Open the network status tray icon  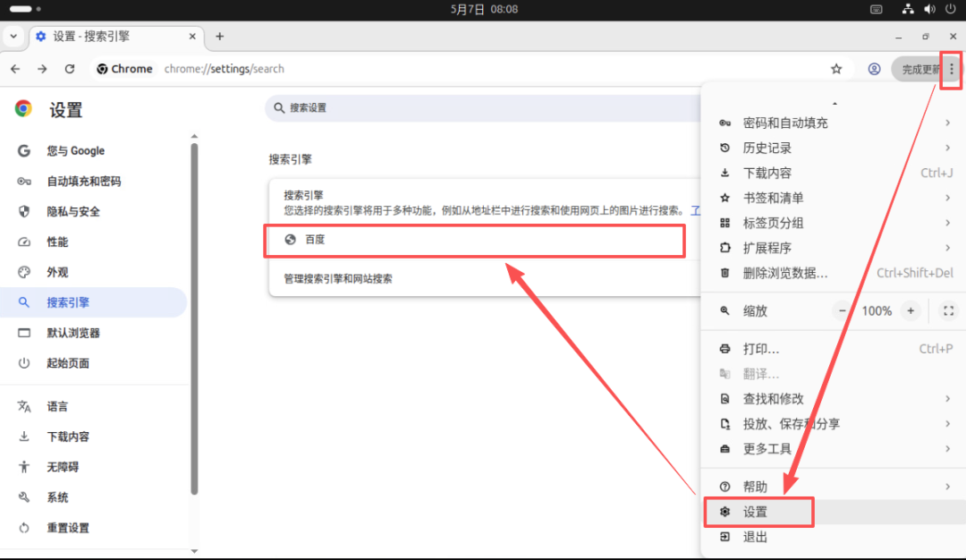(908, 9)
